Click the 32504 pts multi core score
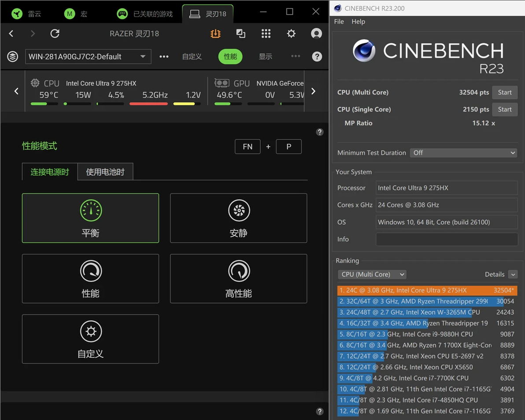 click(x=474, y=93)
